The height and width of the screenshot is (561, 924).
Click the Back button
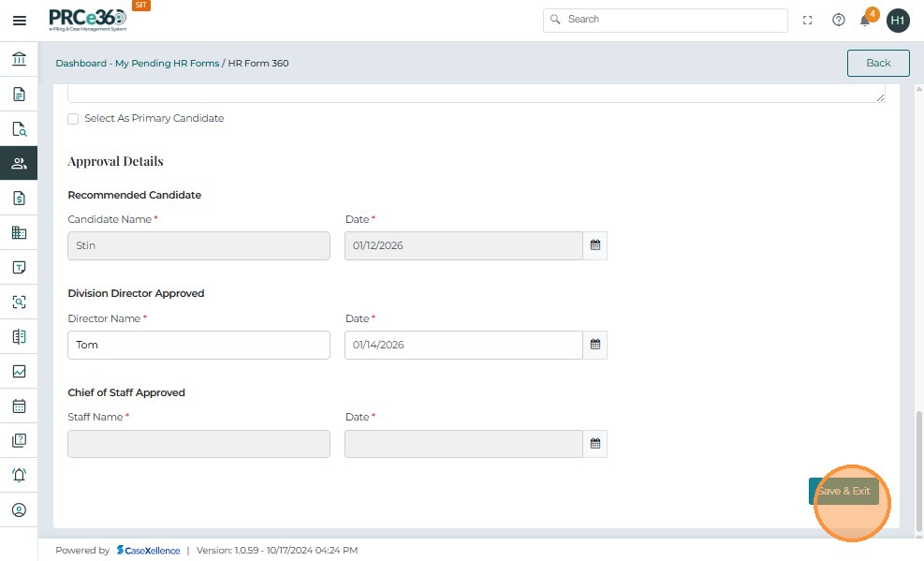878,63
